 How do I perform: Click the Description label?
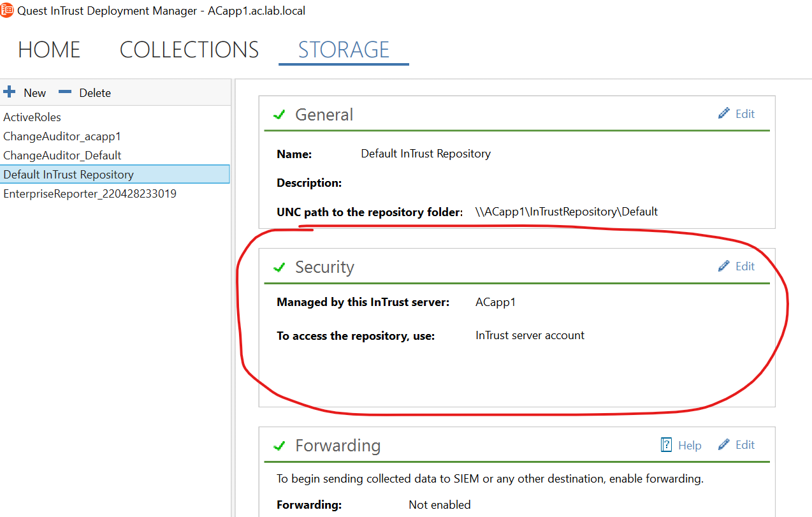tap(309, 183)
